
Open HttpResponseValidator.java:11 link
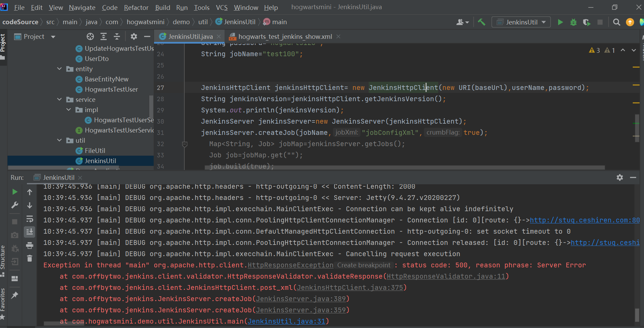(x=446, y=276)
